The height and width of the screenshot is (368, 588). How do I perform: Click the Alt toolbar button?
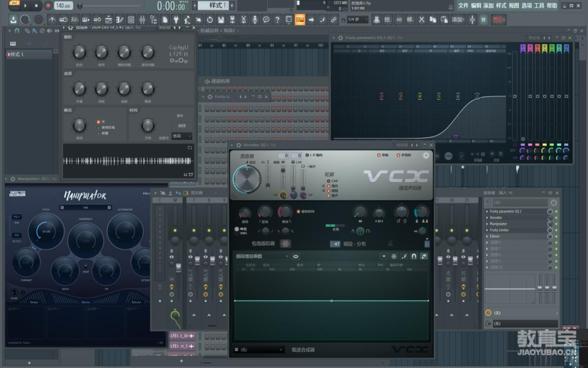point(399,20)
